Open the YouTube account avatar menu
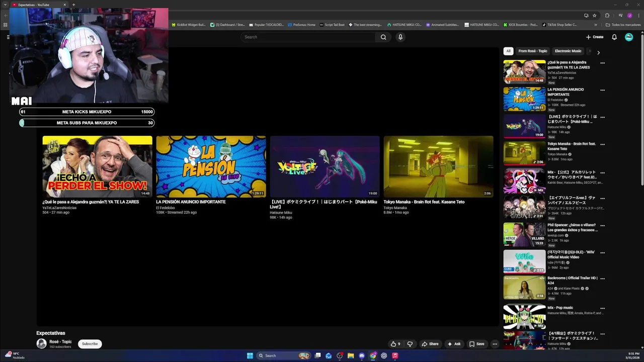Screen dimensions: 644x362 pos(629,37)
